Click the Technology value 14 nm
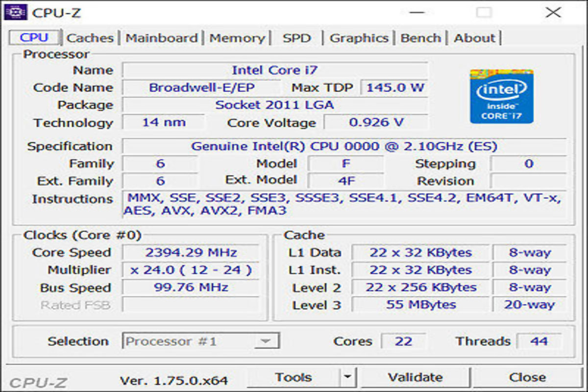Screen dimensions: 588x392 [163, 122]
